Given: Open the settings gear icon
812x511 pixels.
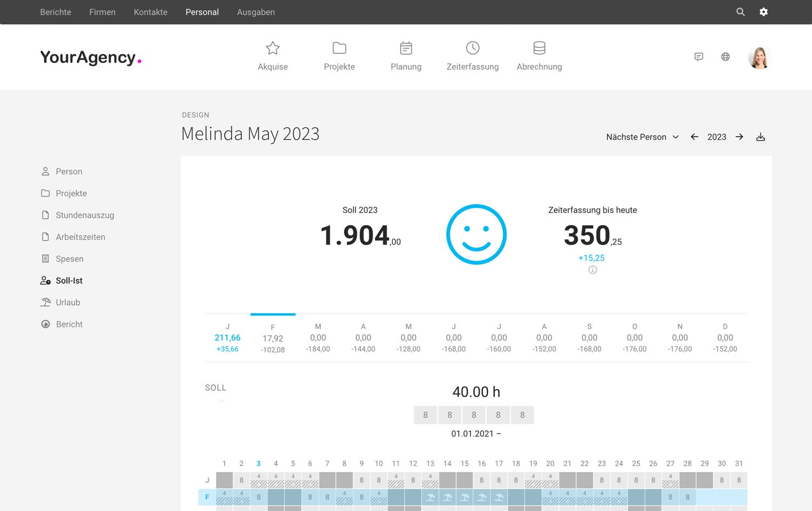Looking at the screenshot, I should (763, 12).
